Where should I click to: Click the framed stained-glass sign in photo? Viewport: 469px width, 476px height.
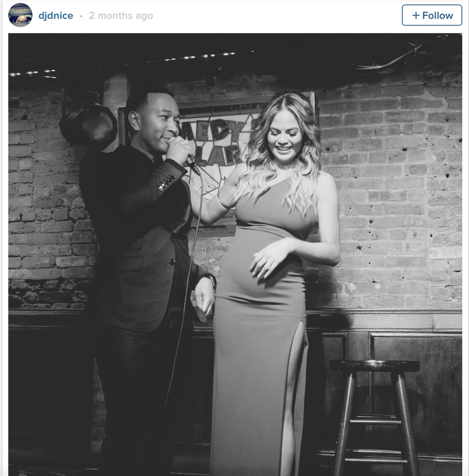(215, 139)
